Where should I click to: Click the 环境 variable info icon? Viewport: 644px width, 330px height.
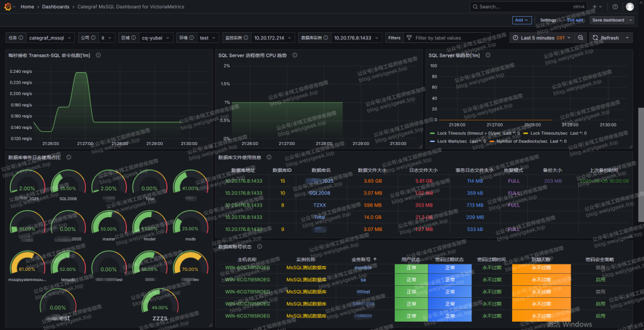click(192, 38)
